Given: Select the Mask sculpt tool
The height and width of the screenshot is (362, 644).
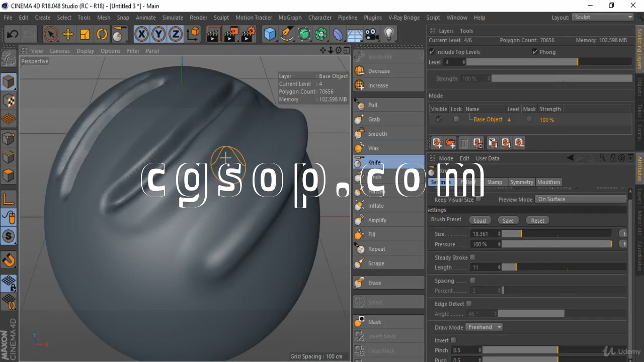Looking at the screenshot, I should (389, 322).
